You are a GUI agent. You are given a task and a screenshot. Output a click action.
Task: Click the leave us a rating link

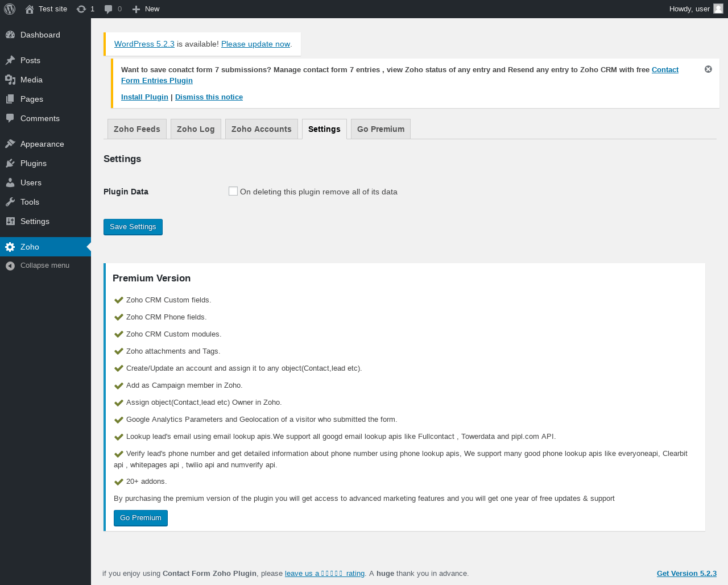(x=325, y=573)
